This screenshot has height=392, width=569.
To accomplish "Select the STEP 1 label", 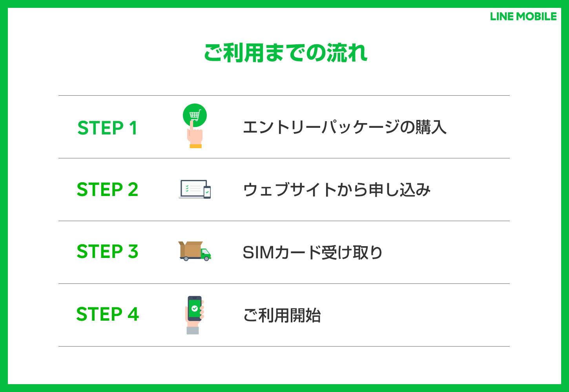I will [107, 128].
